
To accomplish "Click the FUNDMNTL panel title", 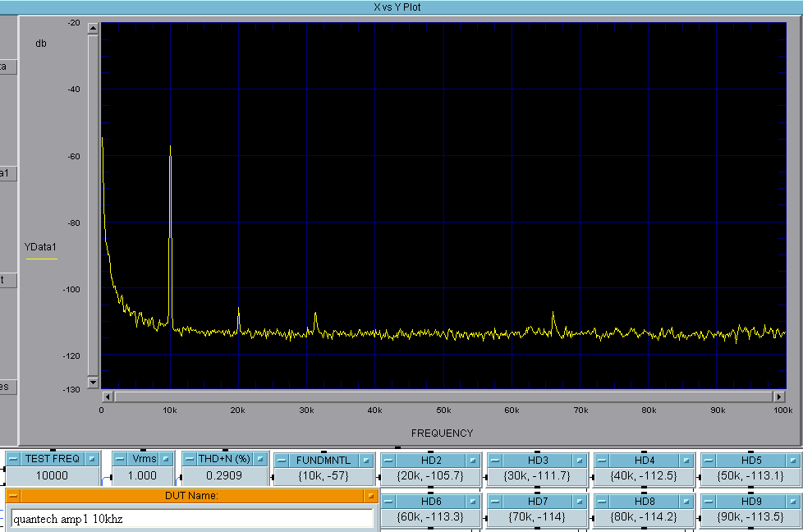I will 323,461.
